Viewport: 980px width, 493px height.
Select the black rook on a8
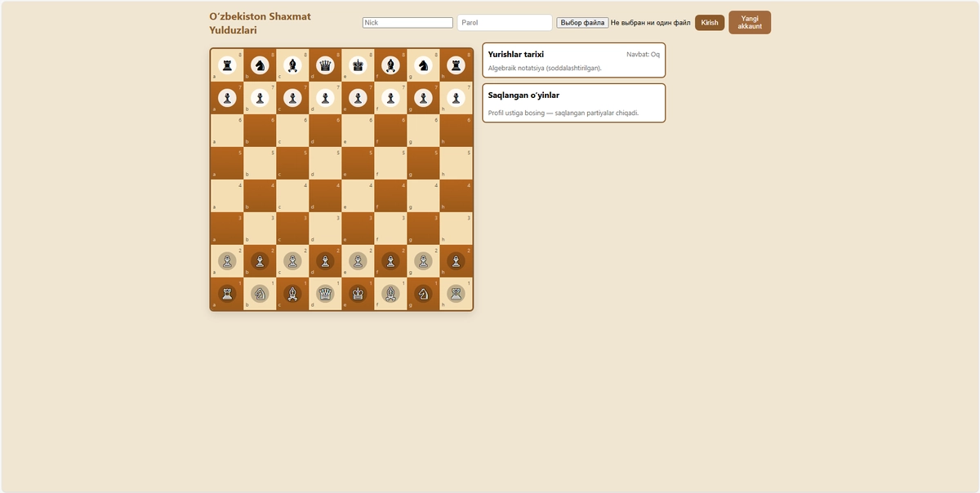(227, 64)
